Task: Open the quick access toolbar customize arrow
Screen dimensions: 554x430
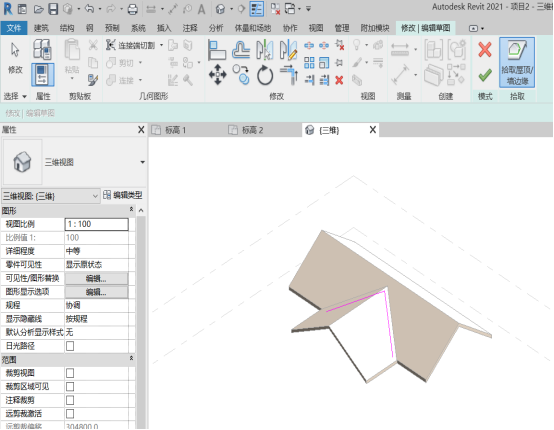Action: [x=308, y=9]
